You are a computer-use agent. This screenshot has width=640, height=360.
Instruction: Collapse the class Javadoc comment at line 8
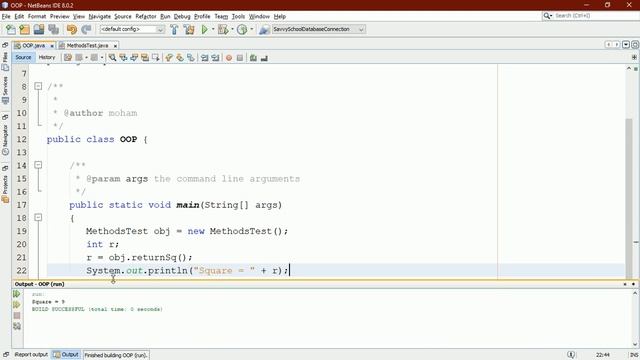coord(38,86)
